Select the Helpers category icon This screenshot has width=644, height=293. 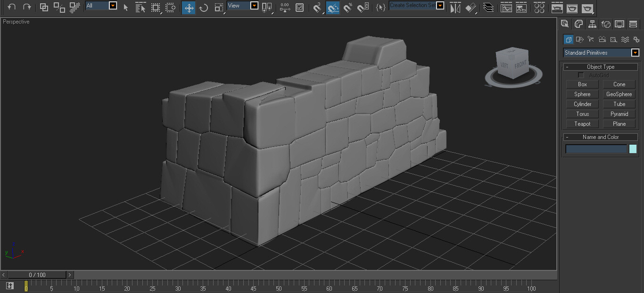(x=614, y=40)
